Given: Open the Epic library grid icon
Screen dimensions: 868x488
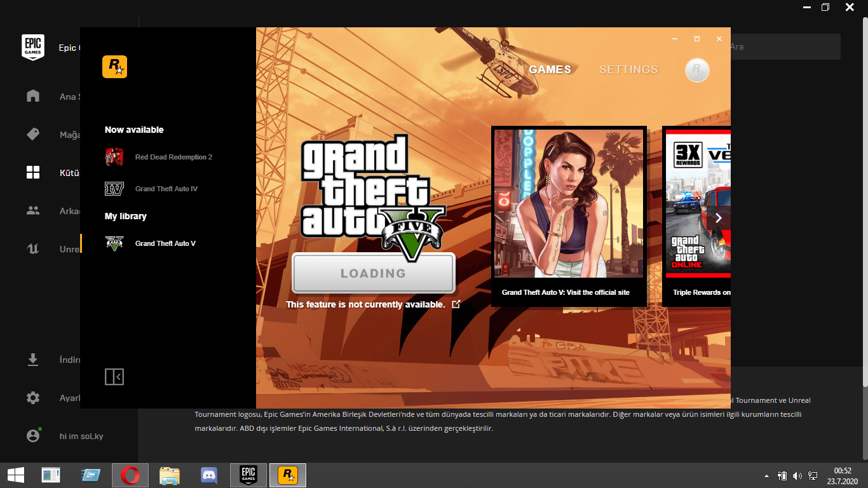Looking at the screenshot, I should click(x=33, y=172).
